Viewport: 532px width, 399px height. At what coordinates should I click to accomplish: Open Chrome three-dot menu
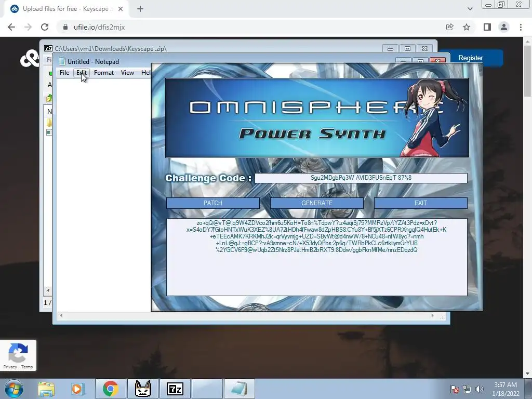click(521, 27)
